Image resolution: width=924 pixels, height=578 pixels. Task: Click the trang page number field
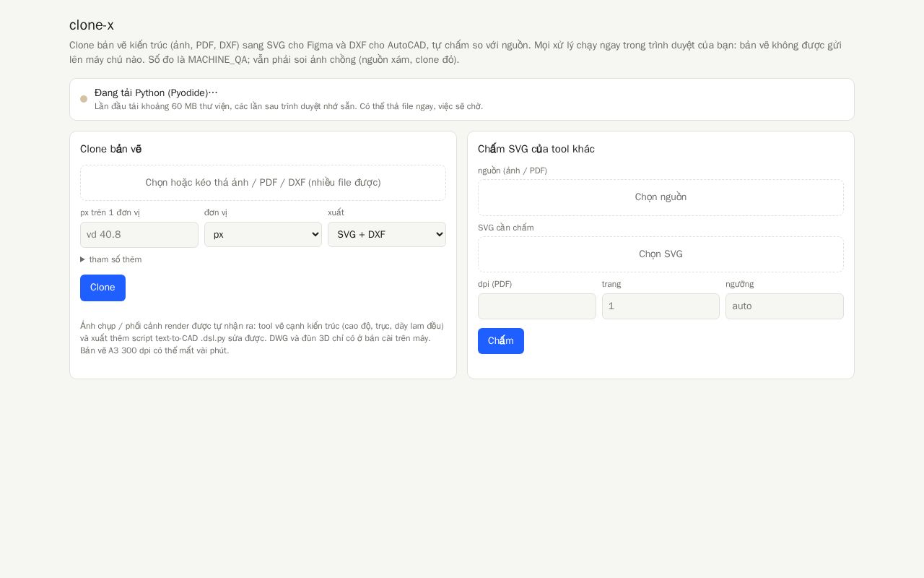click(x=661, y=306)
